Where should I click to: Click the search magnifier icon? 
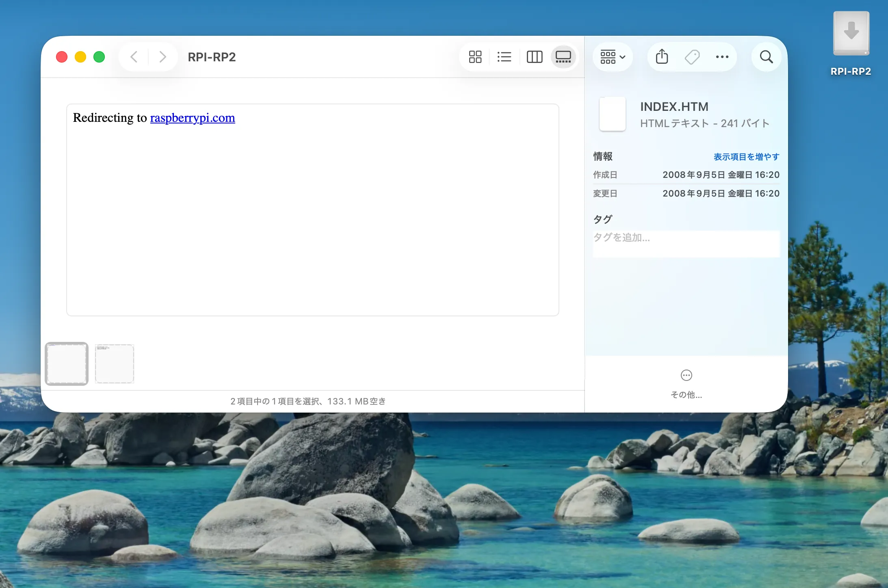tap(766, 57)
